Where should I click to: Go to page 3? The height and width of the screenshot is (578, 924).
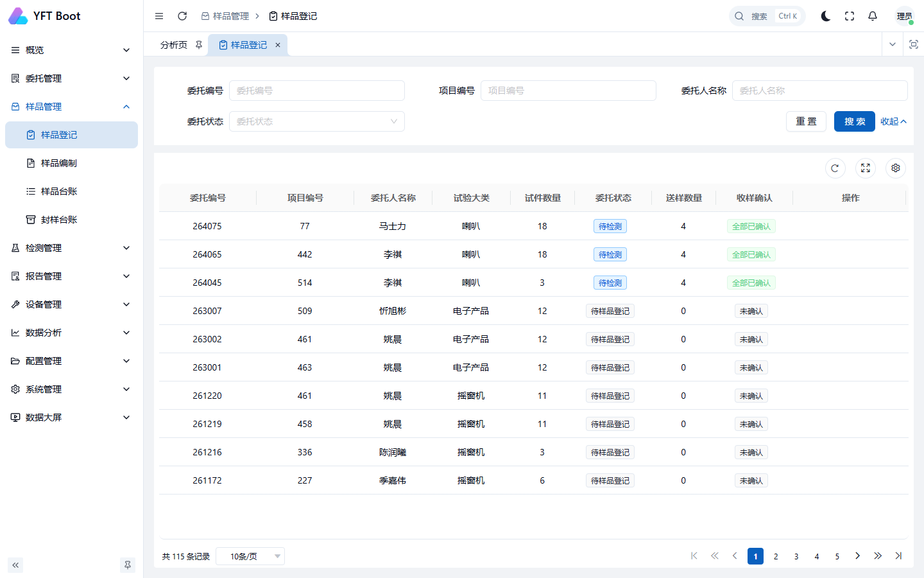(796, 556)
